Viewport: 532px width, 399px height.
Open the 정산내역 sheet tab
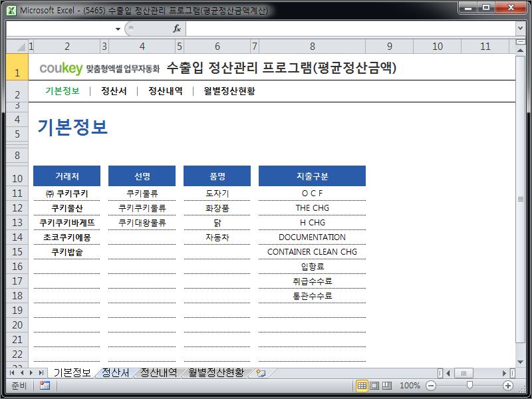(158, 373)
